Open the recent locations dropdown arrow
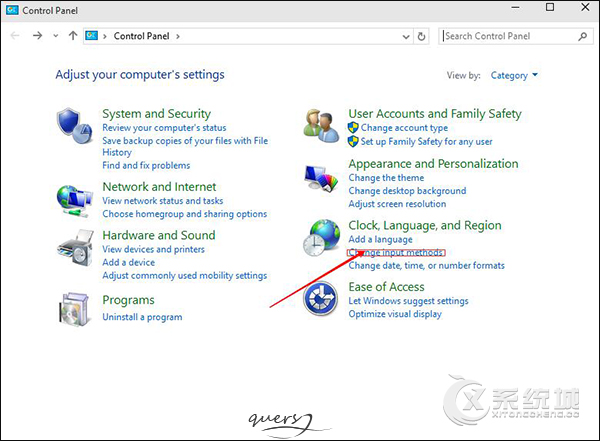Viewport: 600px width, 441px height. 56,36
